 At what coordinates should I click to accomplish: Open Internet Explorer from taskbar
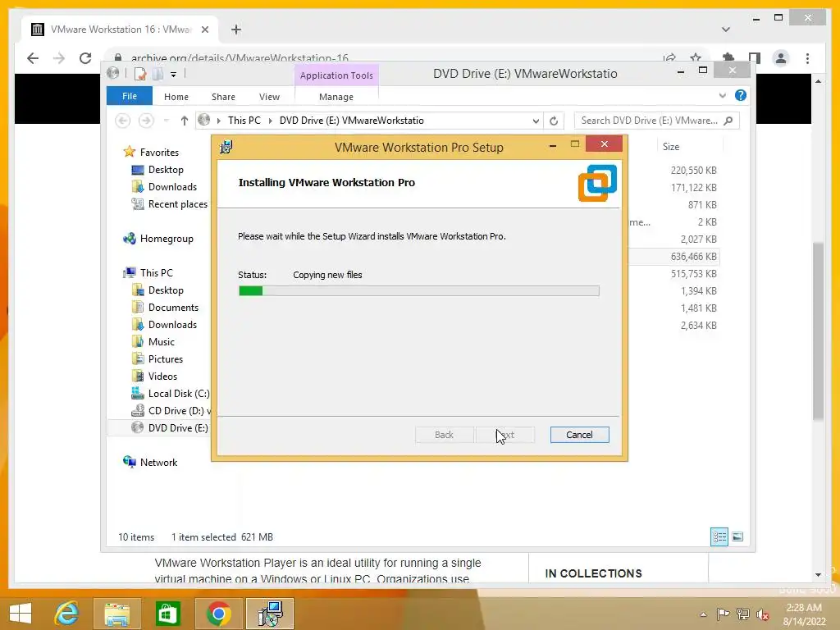[66, 614]
